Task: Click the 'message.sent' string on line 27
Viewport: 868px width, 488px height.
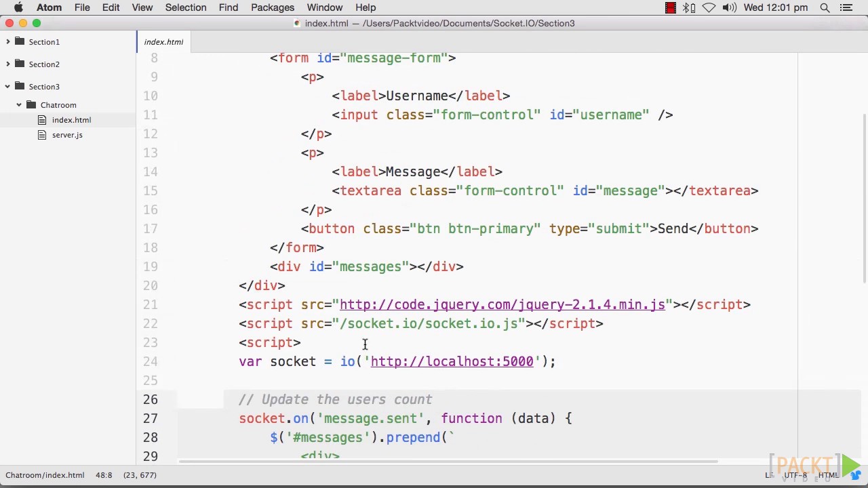Action: [x=371, y=419]
